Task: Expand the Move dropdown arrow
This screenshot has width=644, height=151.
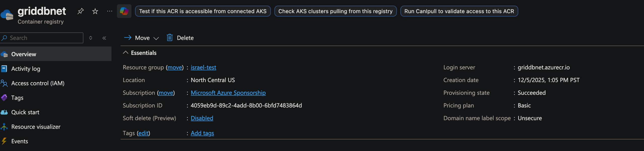Action: (x=156, y=38)
